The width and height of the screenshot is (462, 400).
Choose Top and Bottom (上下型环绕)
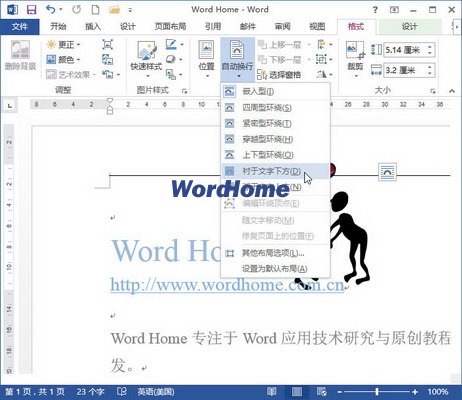(275, 155)
